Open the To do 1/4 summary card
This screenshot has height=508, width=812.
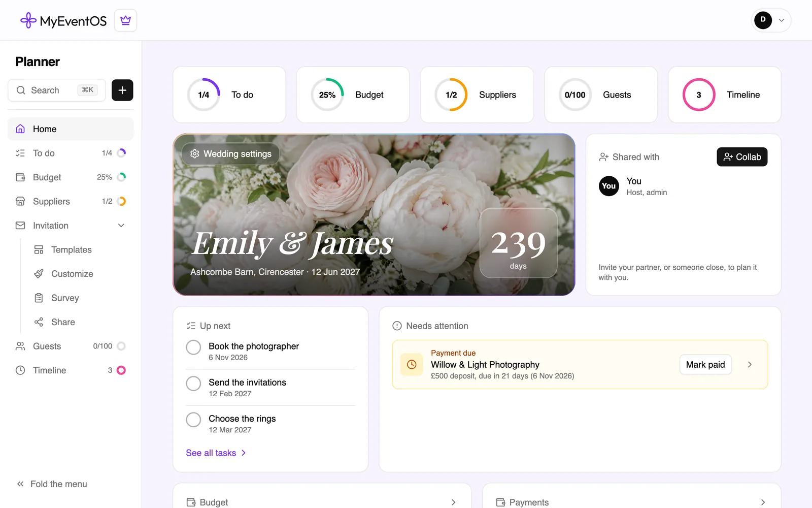(x=229, y=94)
